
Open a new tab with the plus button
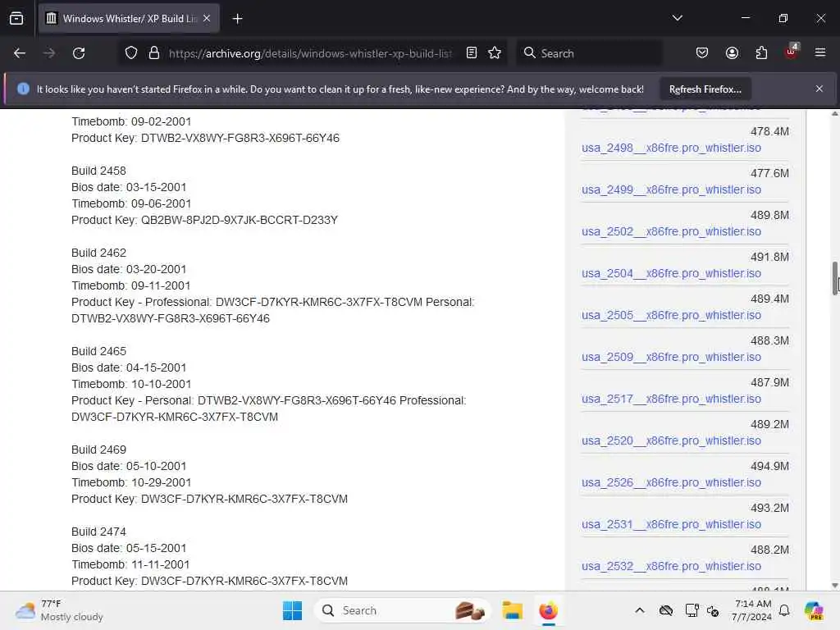point(237,19)
